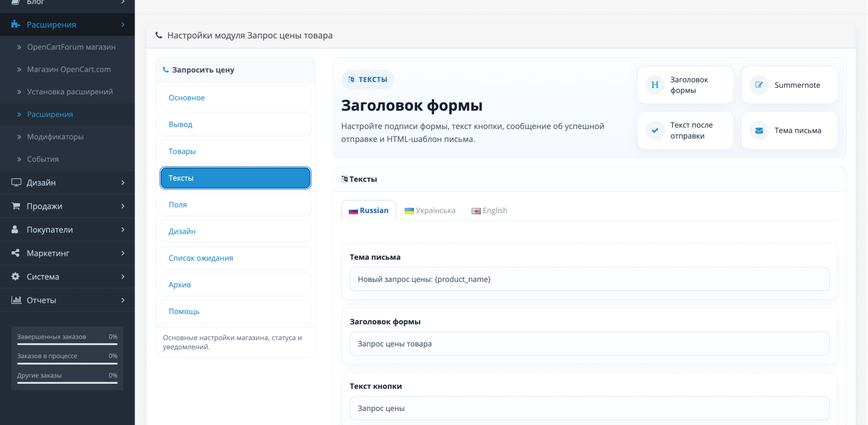
Task: Expand the Система menu chevron
Action: click(123, 276)
